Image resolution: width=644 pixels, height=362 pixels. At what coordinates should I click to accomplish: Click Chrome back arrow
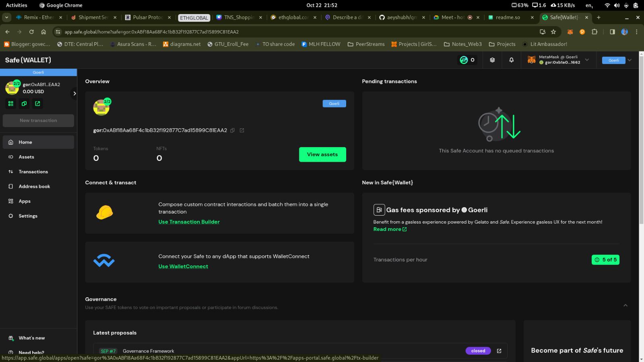click(7, 32)
